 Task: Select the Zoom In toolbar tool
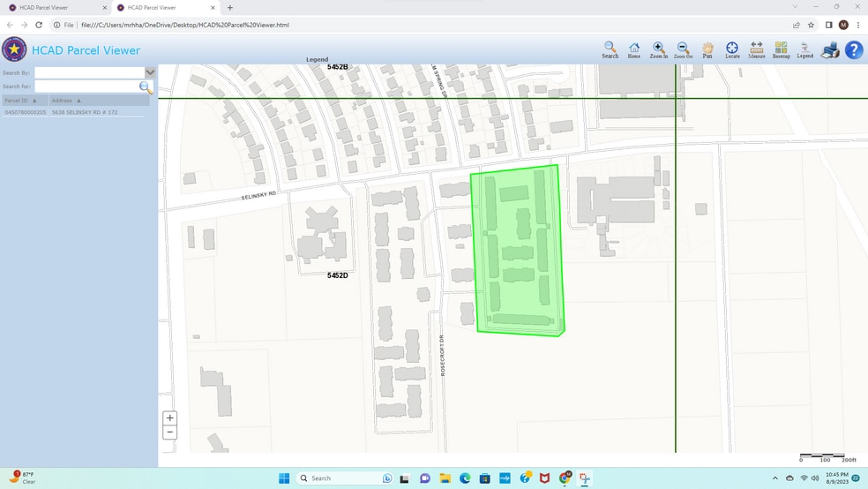pyautogui.click(x=658, y=49)
